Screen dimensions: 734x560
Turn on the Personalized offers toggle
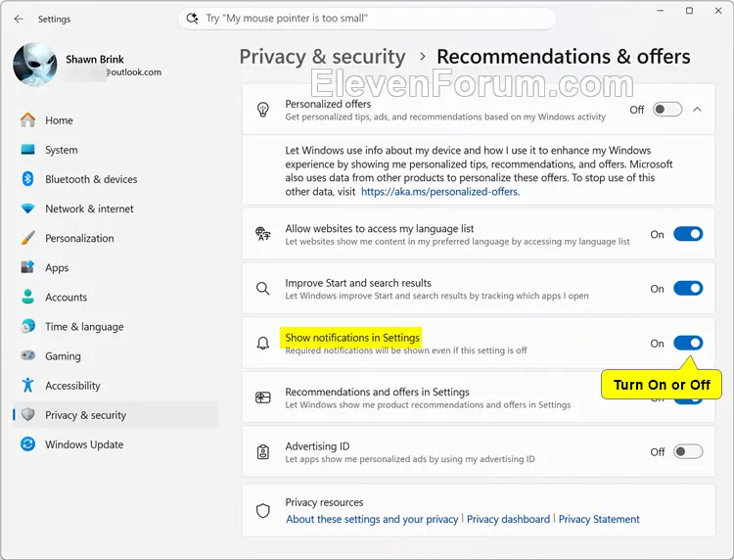click(x=667, y=110)
